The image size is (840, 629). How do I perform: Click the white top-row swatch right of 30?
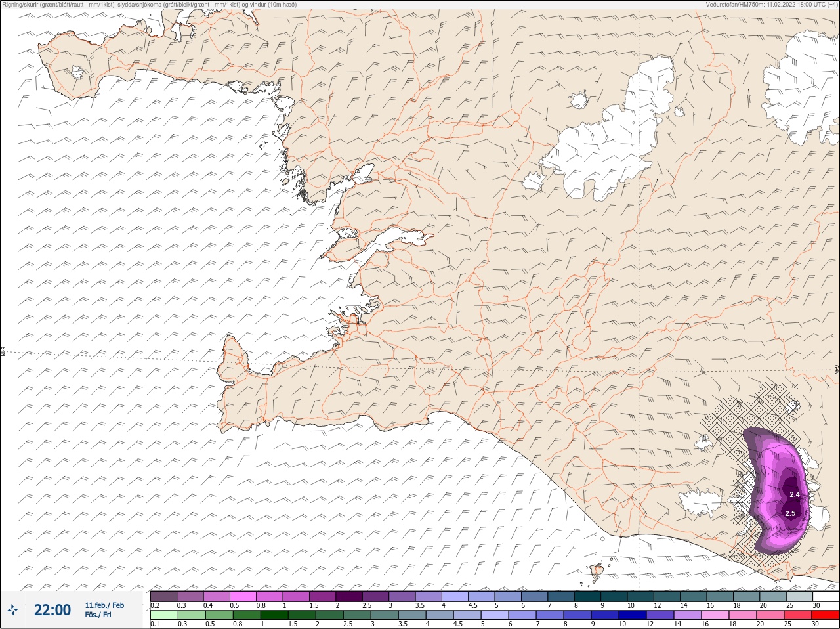826,596
